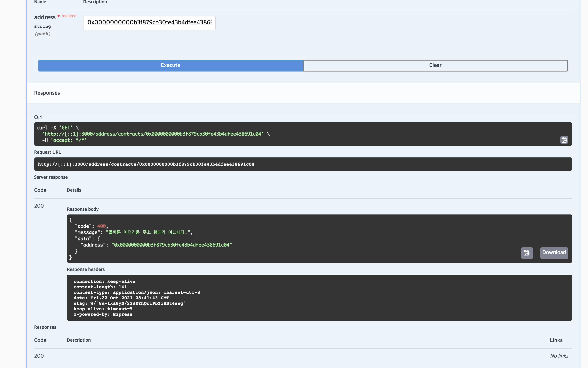Click the Links column header
The width and height of the screenshot is (588, 368).
(x=556, y=340)
